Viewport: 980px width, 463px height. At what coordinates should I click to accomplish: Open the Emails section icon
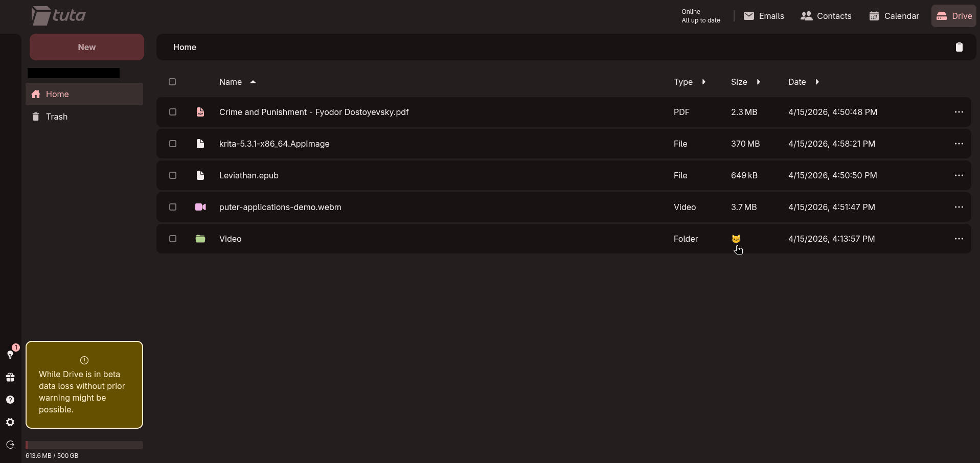point(748,16)
